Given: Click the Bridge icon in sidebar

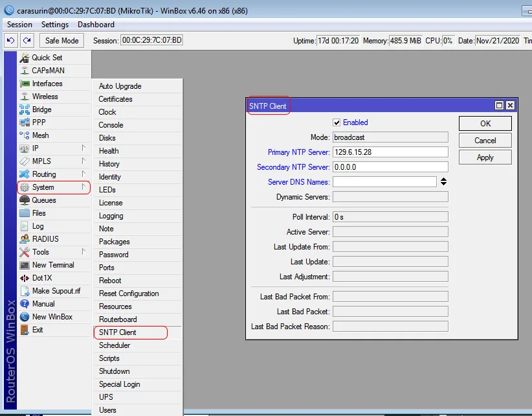Looking at the screenshot, I should [x=25, y=110].
